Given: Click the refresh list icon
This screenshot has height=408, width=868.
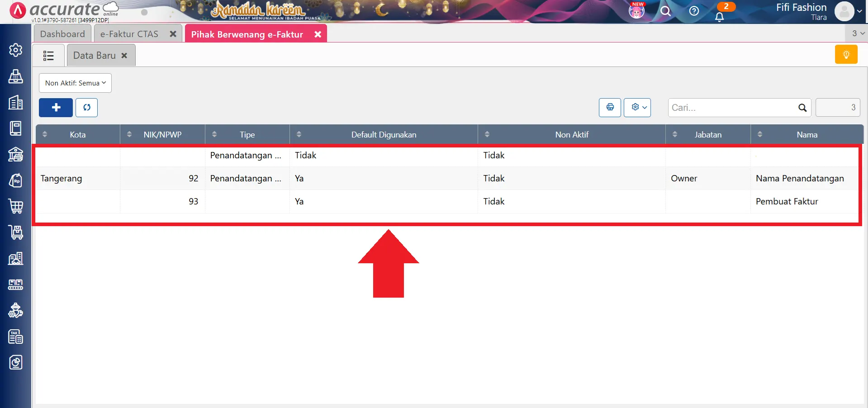Looking at the screenshot, I should (86, 108).
